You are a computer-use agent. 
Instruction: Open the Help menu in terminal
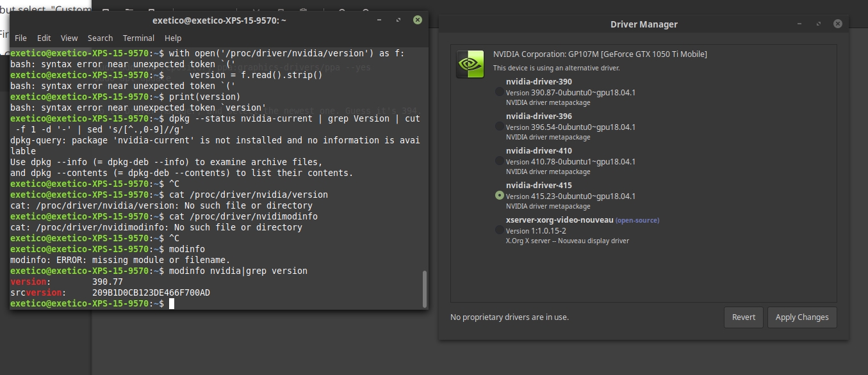pyautogui.click(x=173, y=38)
